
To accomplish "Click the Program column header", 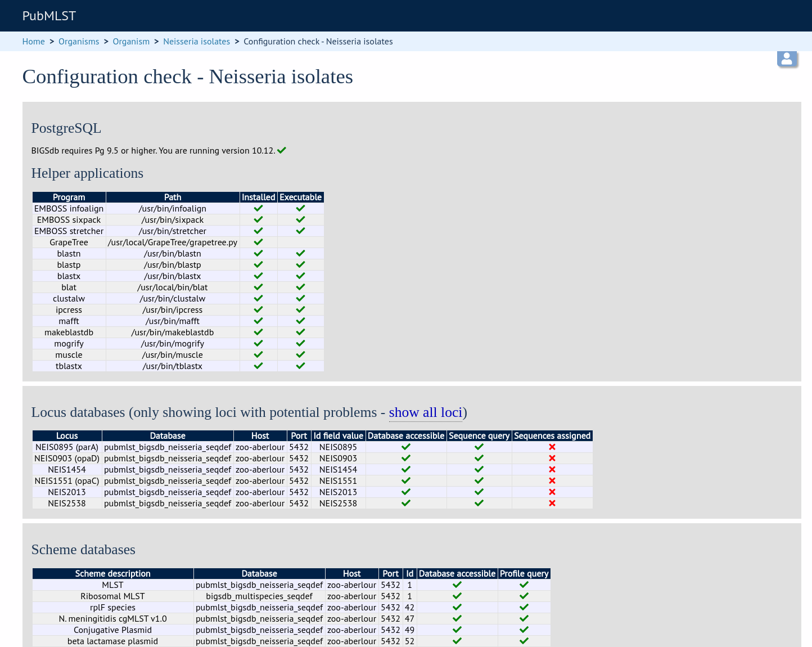I will click(69, 197).
